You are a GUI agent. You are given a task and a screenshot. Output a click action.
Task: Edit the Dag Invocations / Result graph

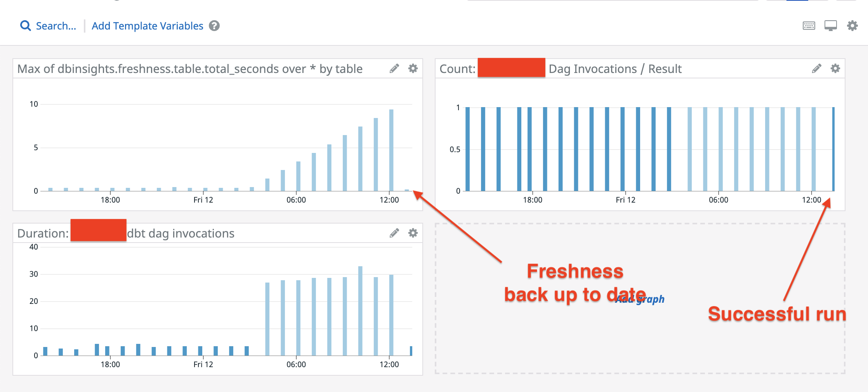tap(816, 69)
